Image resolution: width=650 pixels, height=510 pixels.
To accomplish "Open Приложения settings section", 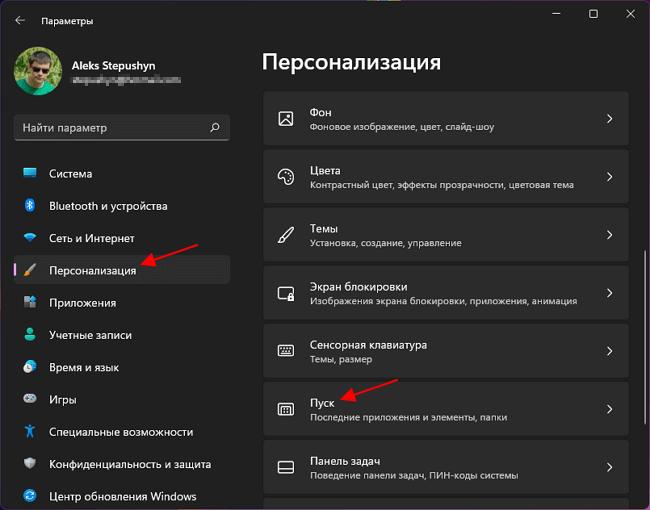I will [122, 303].
